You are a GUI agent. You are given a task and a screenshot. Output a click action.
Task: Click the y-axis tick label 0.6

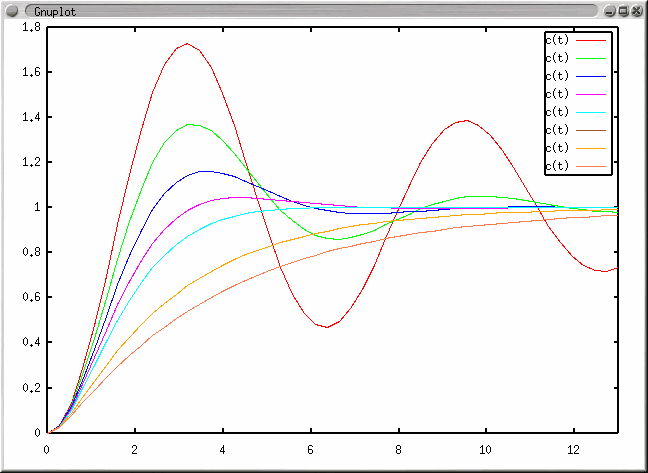(x=31, y=297)
